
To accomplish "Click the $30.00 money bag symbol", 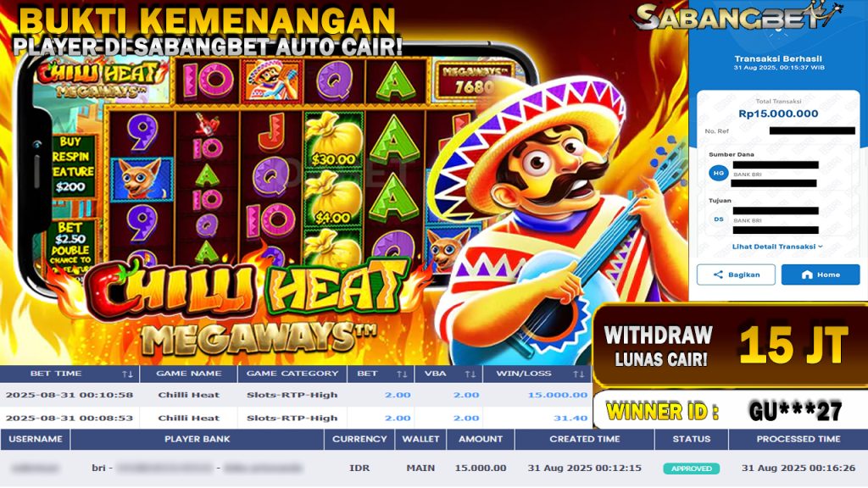I will point(332,140).
